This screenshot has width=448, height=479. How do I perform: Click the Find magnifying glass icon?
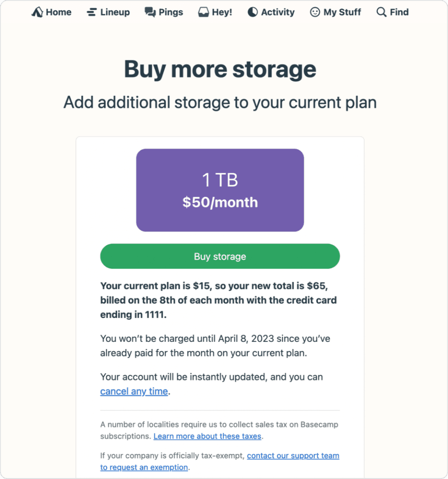(x=382, y=13)
